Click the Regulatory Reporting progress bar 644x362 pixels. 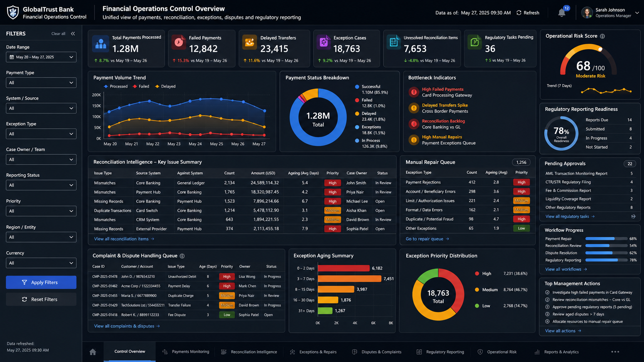pos(606,260)
